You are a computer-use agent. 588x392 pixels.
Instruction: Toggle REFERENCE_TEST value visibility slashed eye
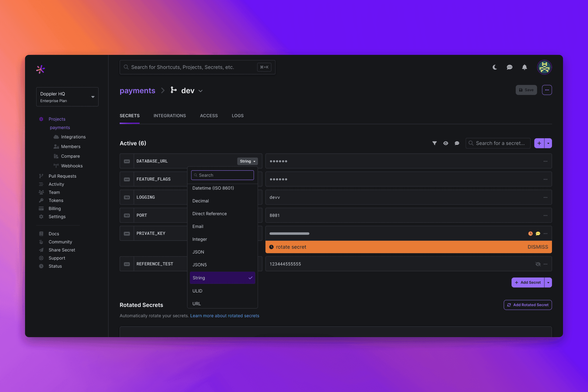pyautogui.click(x=538, y=264)
